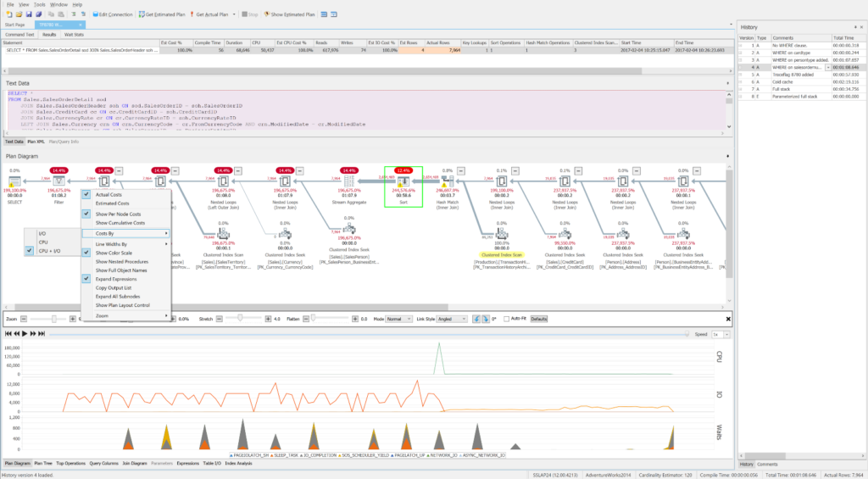Click Stretch minus button
The height and width of the screenshot is (479, 868).
[220, 319]
